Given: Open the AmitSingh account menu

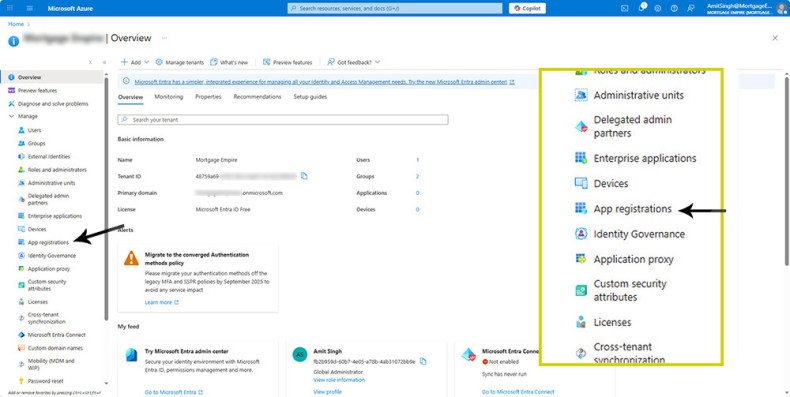Looking at the screenshot, I should tap(746, 8).
